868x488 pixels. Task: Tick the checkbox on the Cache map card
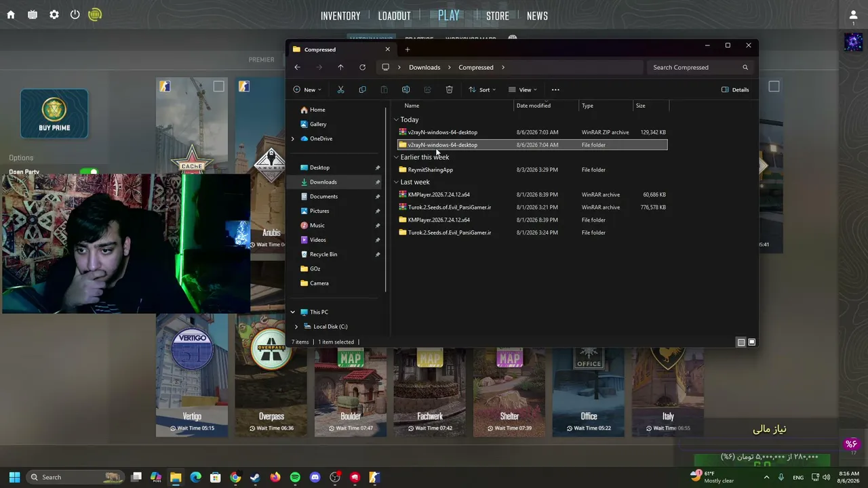(x=218, y=86)
